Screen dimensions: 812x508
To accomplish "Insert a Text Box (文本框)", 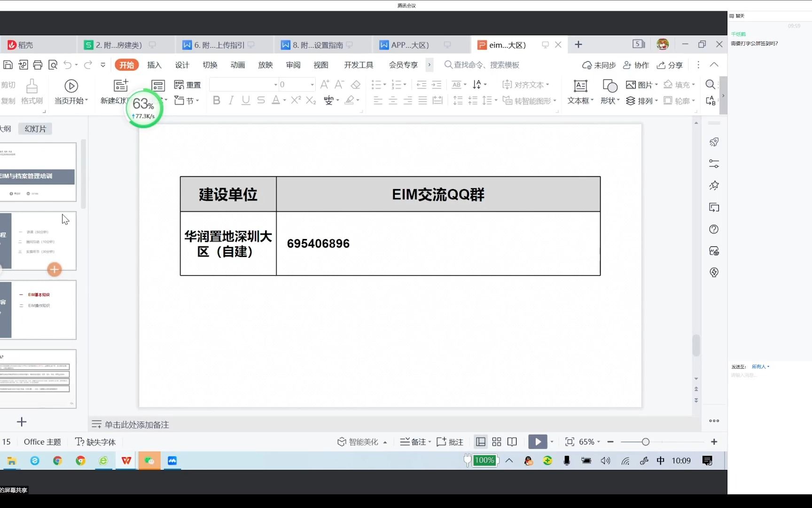I will tap(580, 92).
